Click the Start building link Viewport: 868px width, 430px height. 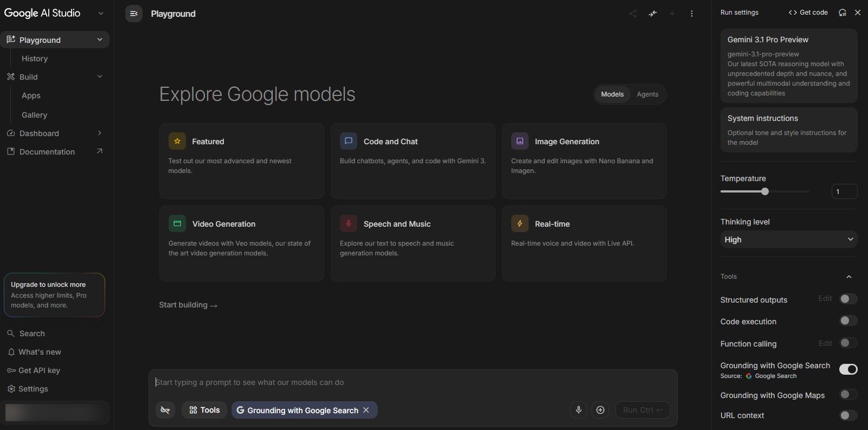coord(188,305)
